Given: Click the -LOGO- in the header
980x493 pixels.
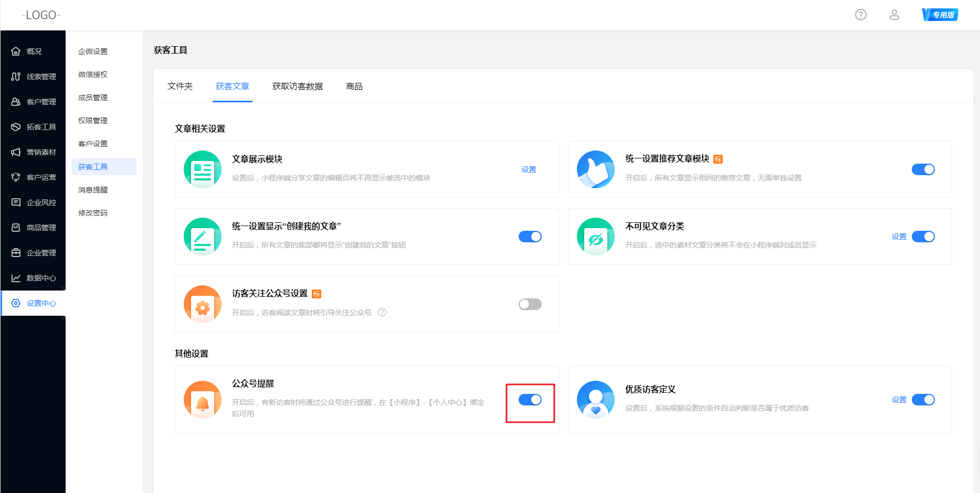Looking at the screenshot, I should (41, 15).
